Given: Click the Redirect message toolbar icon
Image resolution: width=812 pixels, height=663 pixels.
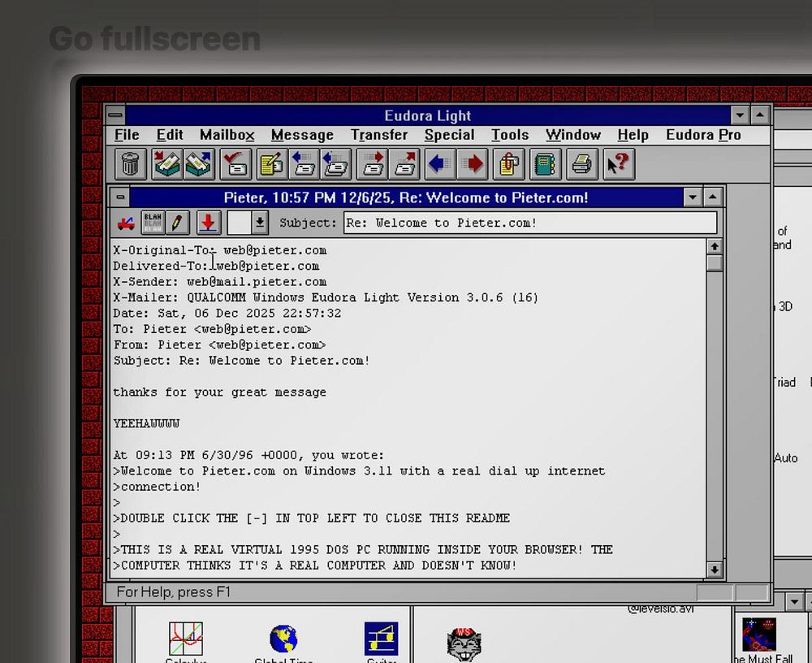Looking at the screenshot, I should coord(404,164).
